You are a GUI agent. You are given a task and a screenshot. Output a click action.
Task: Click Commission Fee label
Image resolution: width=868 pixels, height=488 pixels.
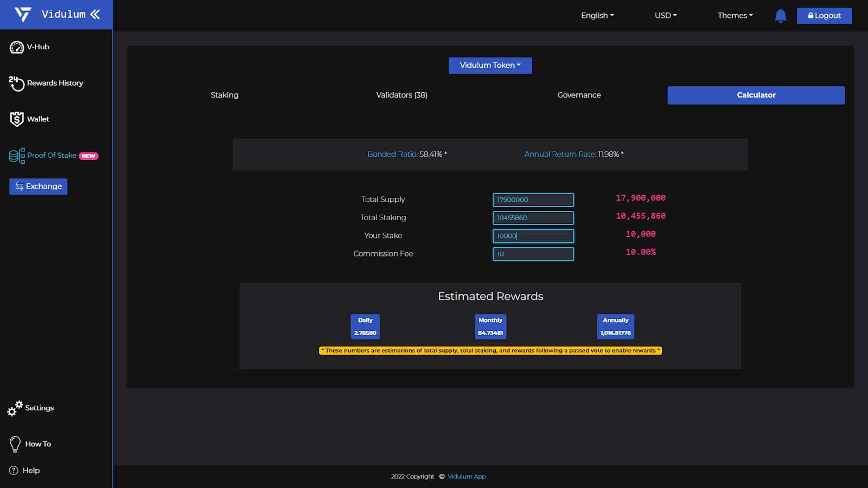(x=383, y=254)
